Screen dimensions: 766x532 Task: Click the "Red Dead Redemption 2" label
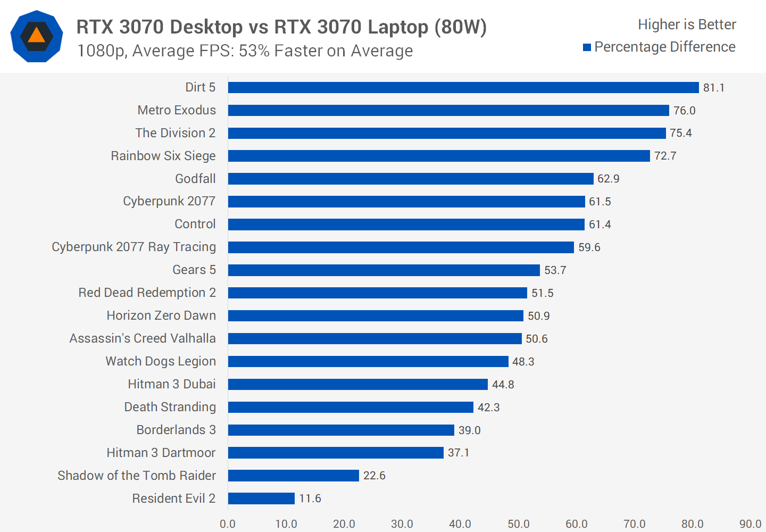tap(147, 293)
